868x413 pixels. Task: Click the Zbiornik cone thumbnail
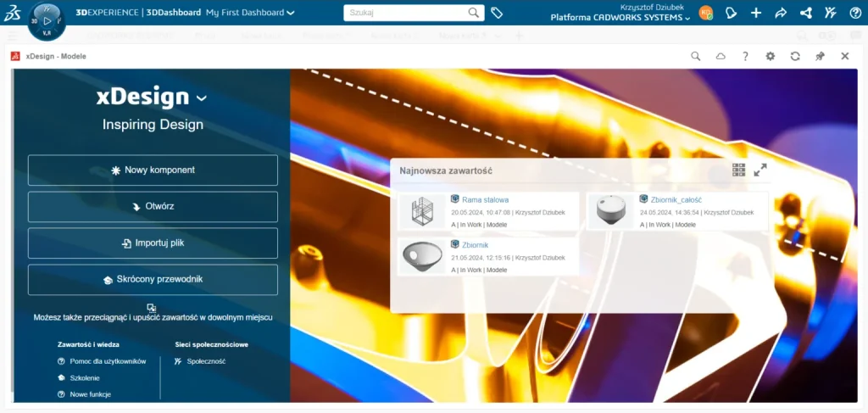point(422,256)
